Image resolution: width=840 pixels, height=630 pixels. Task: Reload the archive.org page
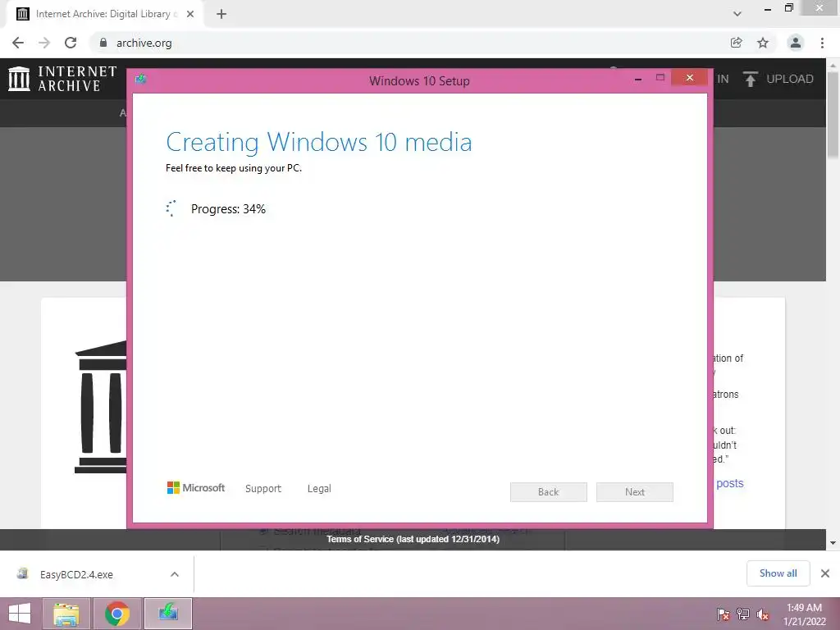pyautogui.click(x=71, y=43)
